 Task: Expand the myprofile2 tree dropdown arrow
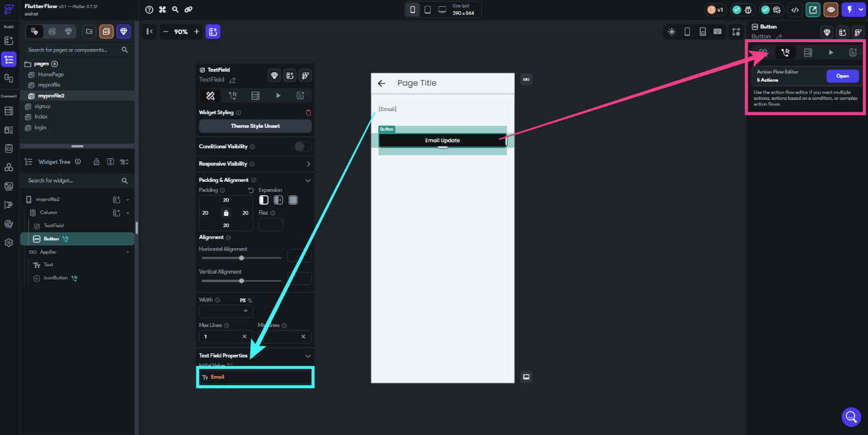(128, 200)
